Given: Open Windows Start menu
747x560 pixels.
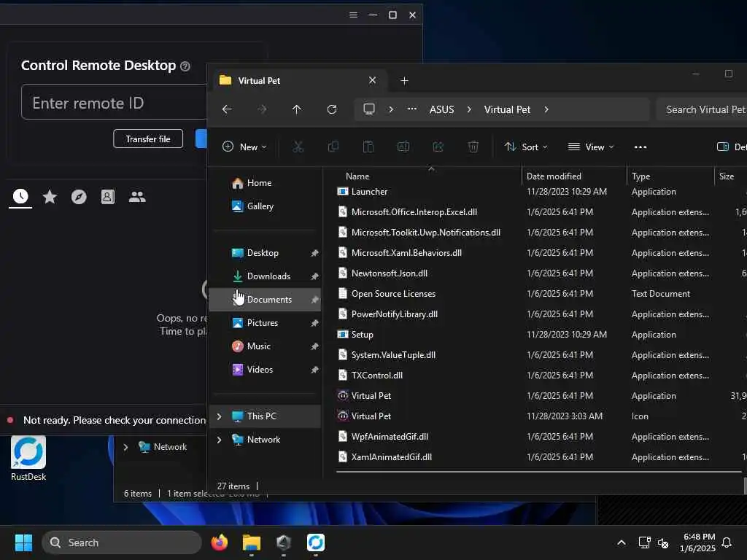Looking at the screenshot, I should click(23, 542).
